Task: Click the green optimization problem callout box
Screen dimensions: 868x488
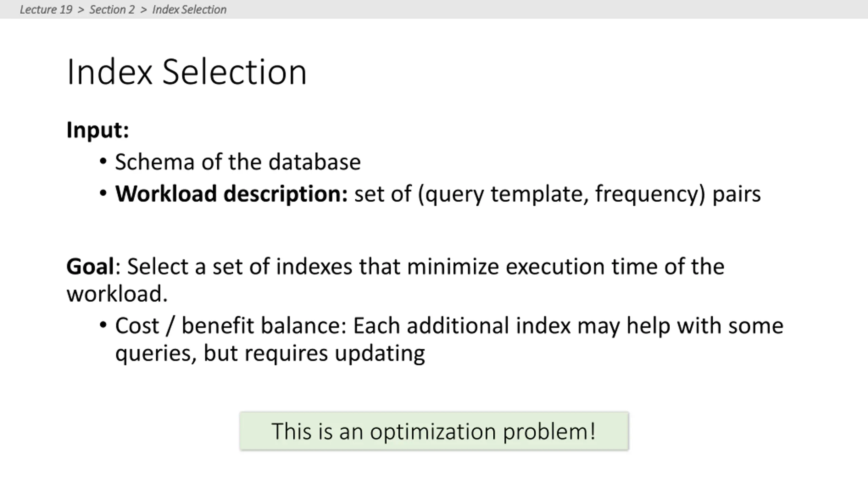Action: [x=434, y=431]
